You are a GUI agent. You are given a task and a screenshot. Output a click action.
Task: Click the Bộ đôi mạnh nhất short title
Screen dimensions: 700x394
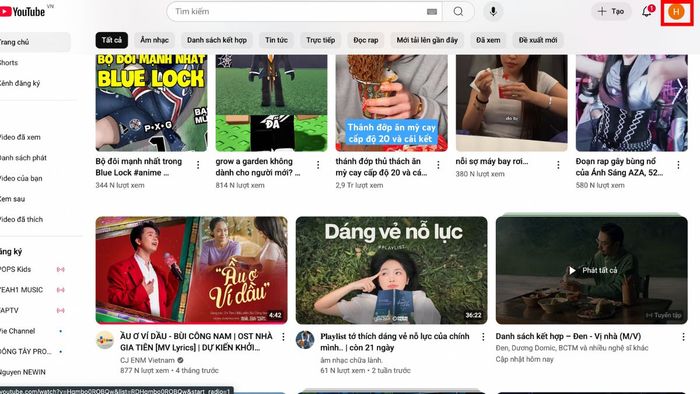[x=139, y=167]
